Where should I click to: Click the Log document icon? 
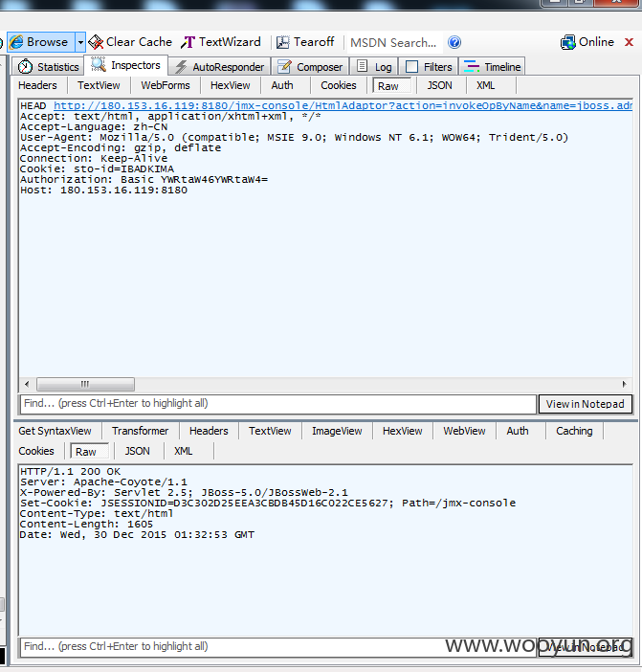tap(363, 66)
